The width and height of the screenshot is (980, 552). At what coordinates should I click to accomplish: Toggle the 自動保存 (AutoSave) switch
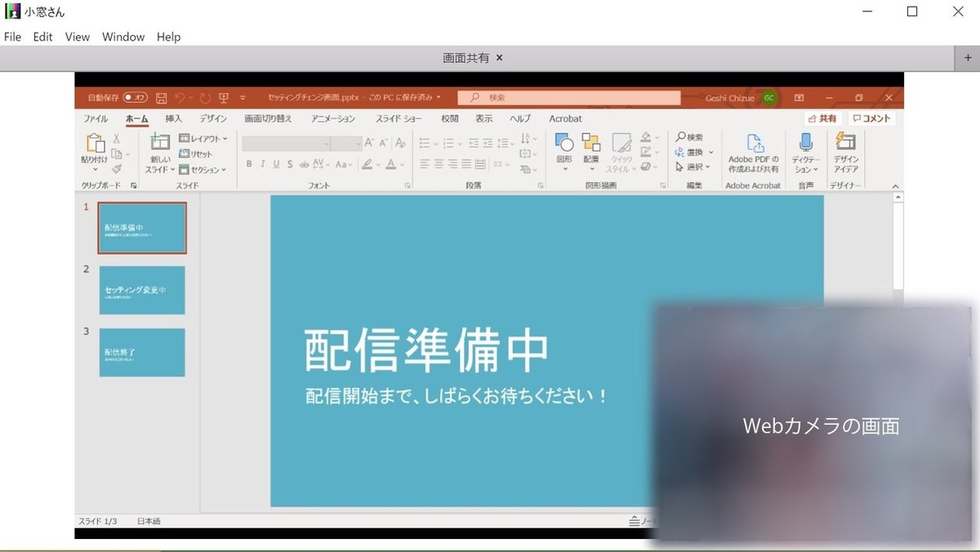[x=132, y=96]
